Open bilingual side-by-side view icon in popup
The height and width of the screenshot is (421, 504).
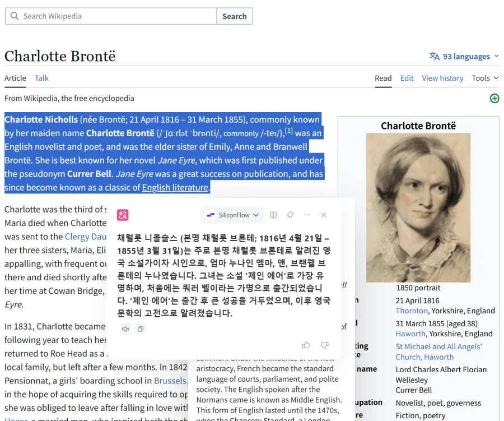point(273,215)
